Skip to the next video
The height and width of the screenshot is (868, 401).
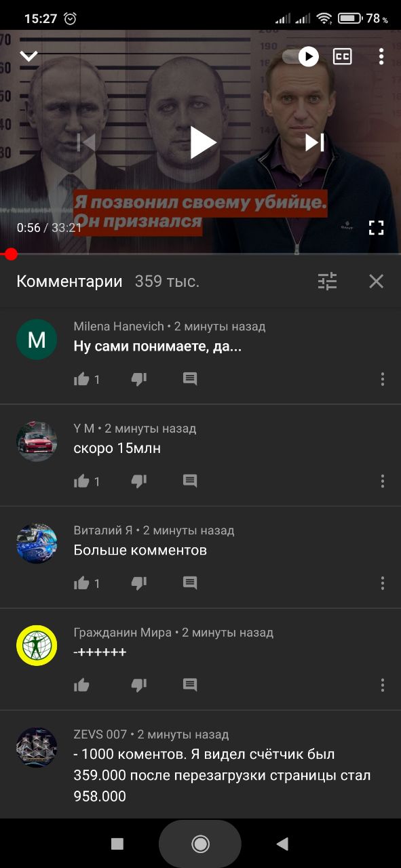[x=315, y=142]
